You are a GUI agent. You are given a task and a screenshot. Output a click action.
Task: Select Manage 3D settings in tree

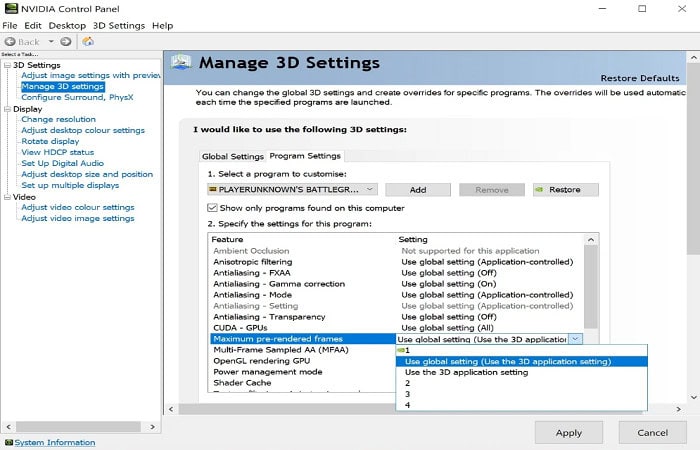62,86
